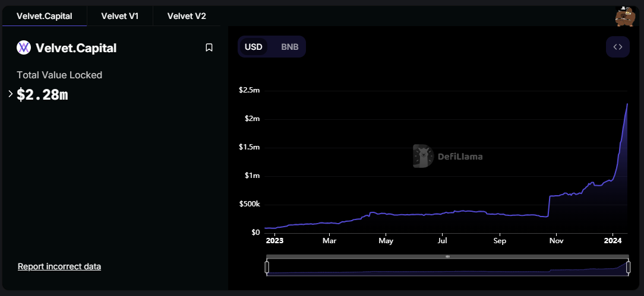Click the Nov x-axis label
Image resolution: width=644 pixels, height=296 pixels.
tap(555, 241)
